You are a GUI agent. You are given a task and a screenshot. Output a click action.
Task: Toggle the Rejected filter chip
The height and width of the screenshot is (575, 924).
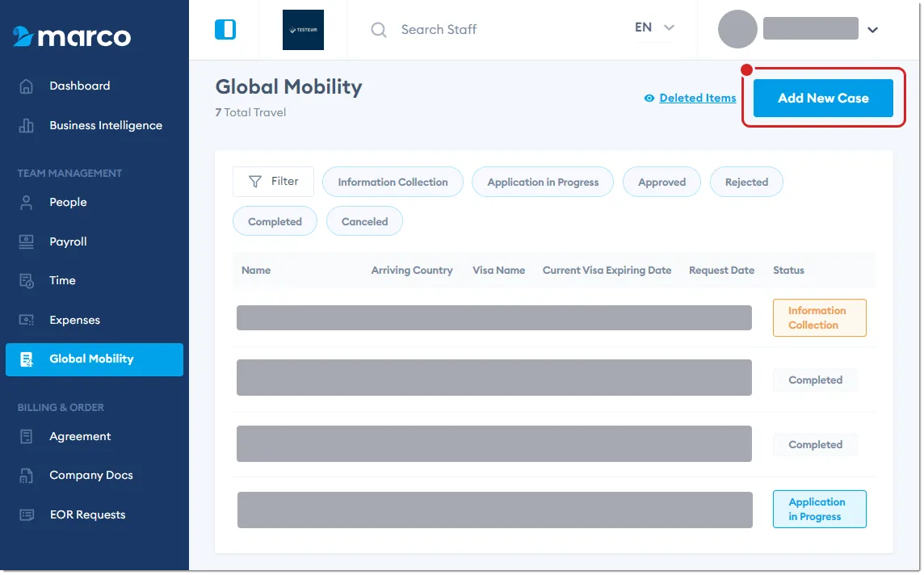746,182
